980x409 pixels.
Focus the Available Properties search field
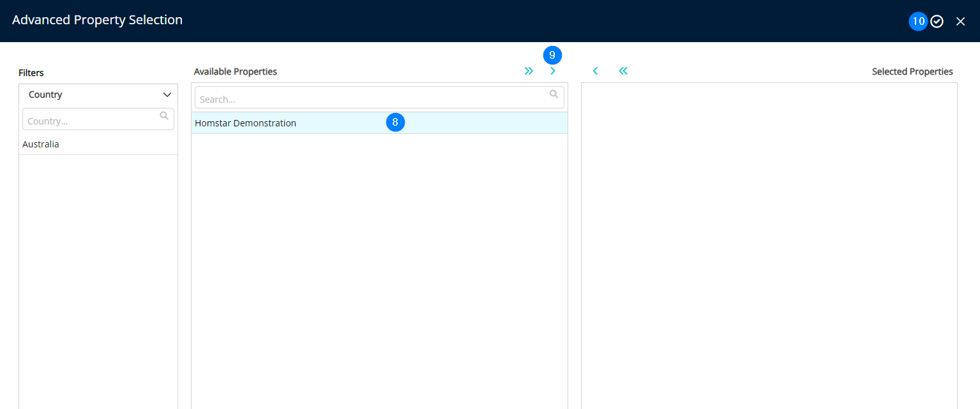tap(370, 100)
